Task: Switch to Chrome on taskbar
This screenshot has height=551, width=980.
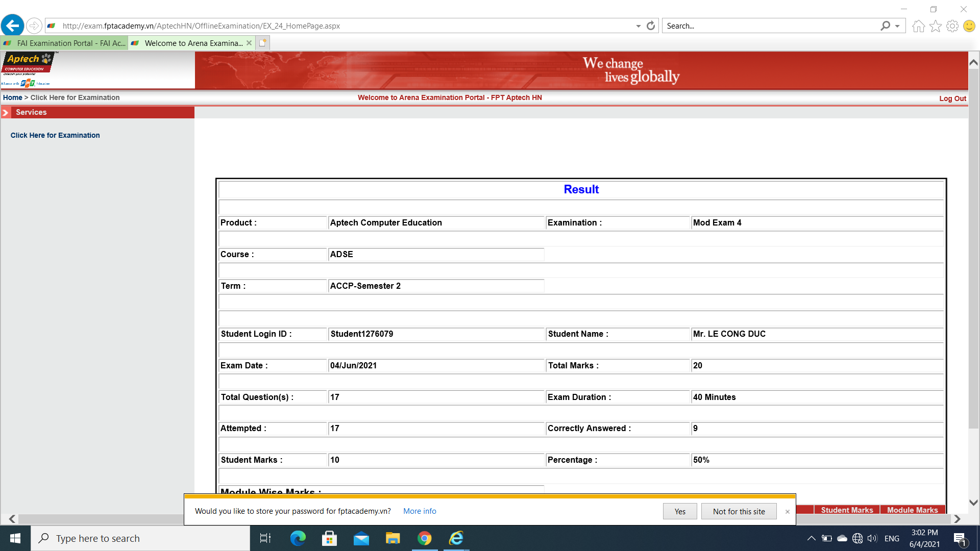Action: pyautogui.click(x=424, y=538)
